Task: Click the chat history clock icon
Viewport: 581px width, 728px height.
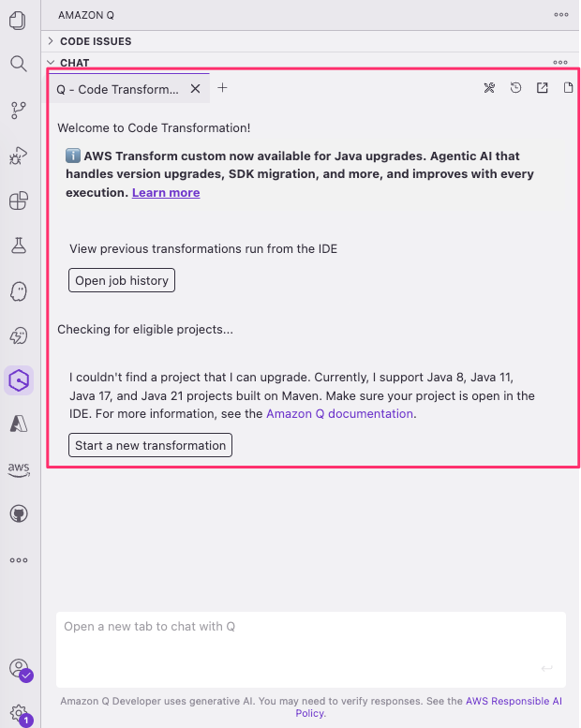Action: pos(515,88)
